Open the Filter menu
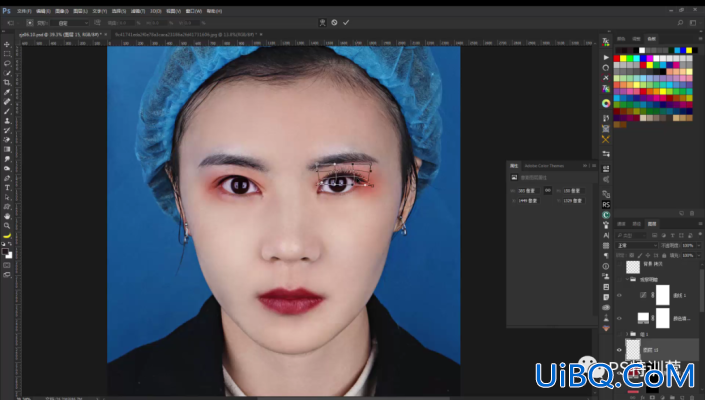 point(138,11)
